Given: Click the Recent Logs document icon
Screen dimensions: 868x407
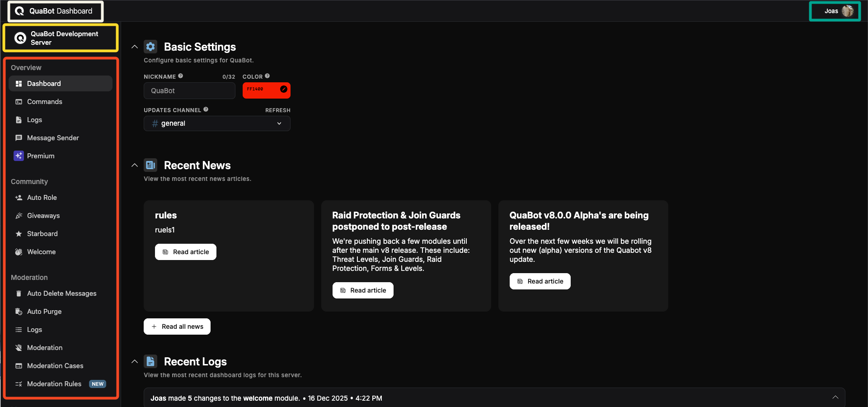Looking at the screenshot, I should (150, 361).
